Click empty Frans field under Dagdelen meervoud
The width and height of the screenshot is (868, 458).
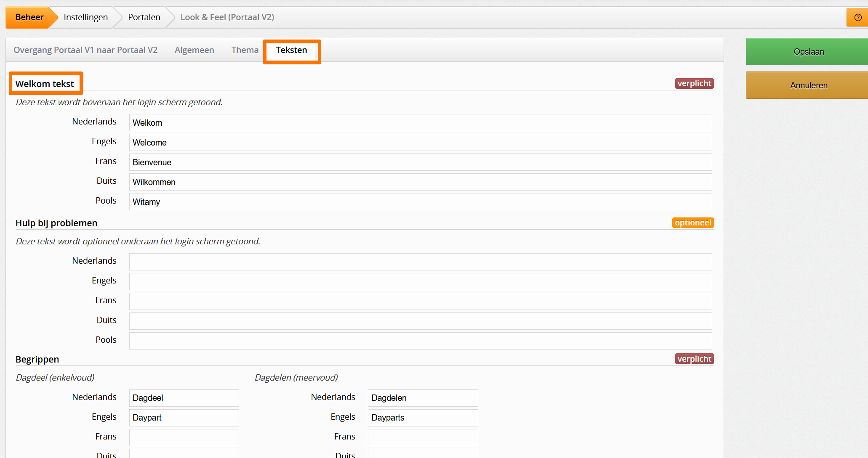422,437
